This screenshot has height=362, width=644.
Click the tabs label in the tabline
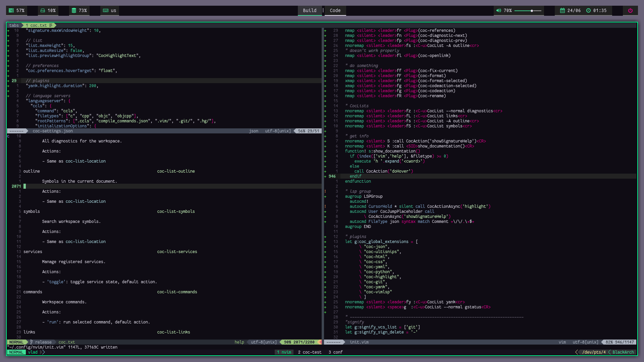point(14,25)
